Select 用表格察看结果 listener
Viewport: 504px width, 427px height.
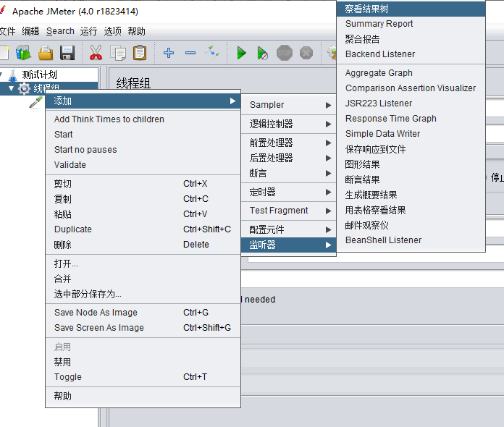[411, 210]
